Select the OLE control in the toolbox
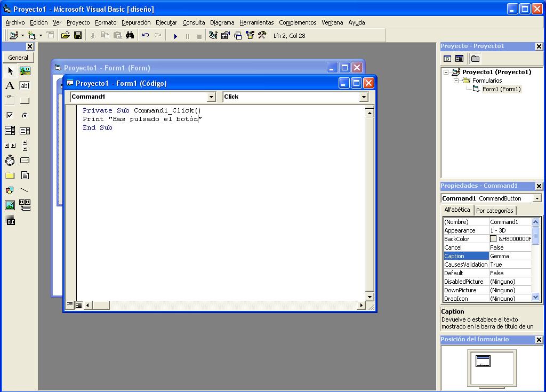The height and width of the screenshot is (392, 546). [x=10, y=220]
